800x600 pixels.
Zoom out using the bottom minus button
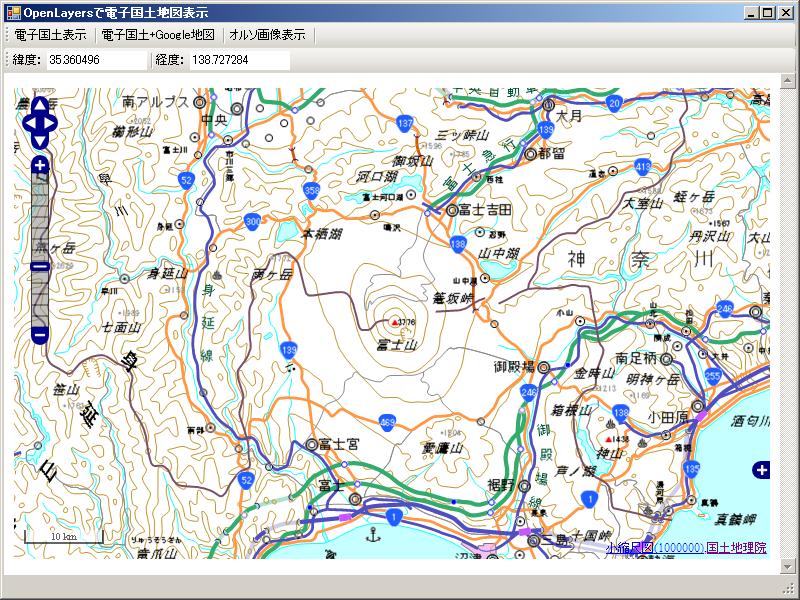40,335
